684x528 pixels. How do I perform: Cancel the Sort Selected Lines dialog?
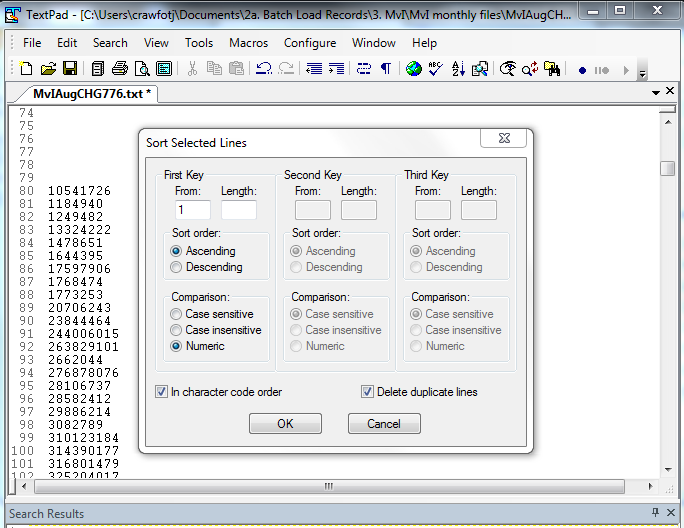coord(384,423)
